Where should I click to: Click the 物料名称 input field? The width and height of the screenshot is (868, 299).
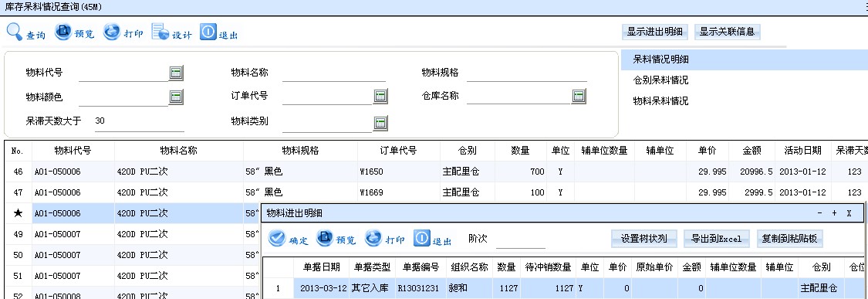tap(334, 73)
